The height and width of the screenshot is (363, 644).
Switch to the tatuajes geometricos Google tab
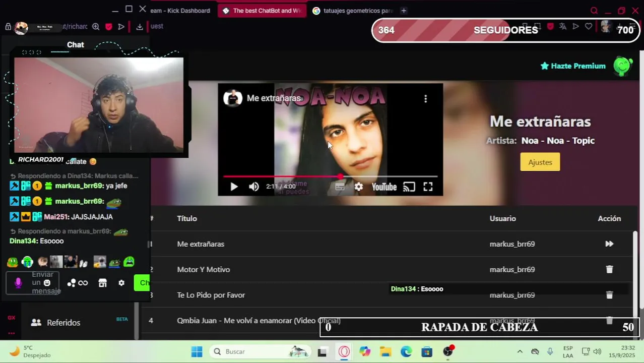coord(353,11)
